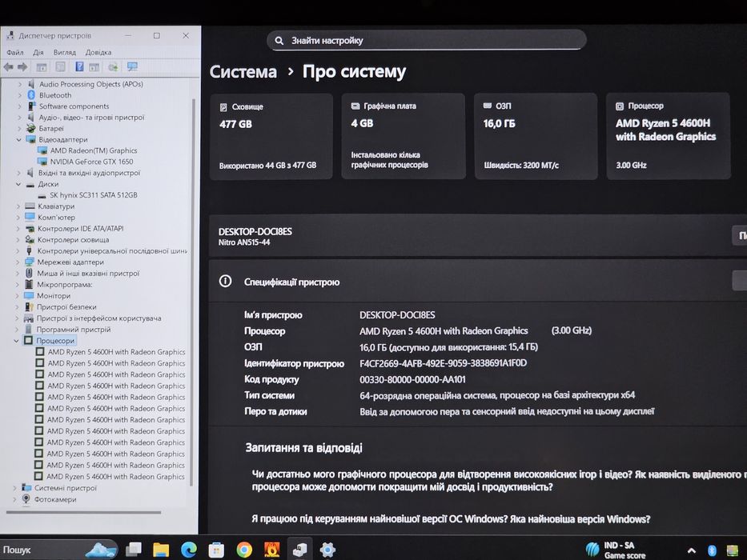Show hidden icons tray chevron
The height and width of the screenshot is (560, 747).
691,551
